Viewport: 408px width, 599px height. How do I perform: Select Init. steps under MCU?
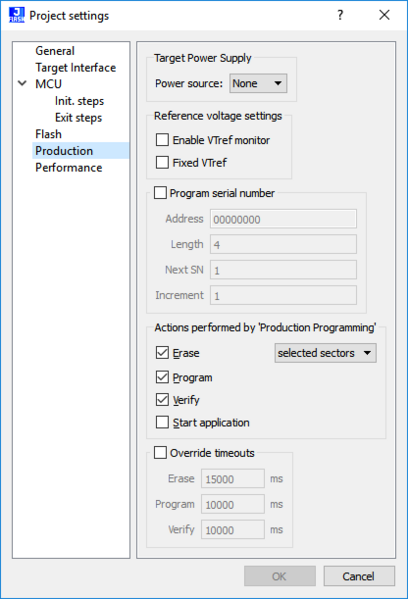(79, 101)
